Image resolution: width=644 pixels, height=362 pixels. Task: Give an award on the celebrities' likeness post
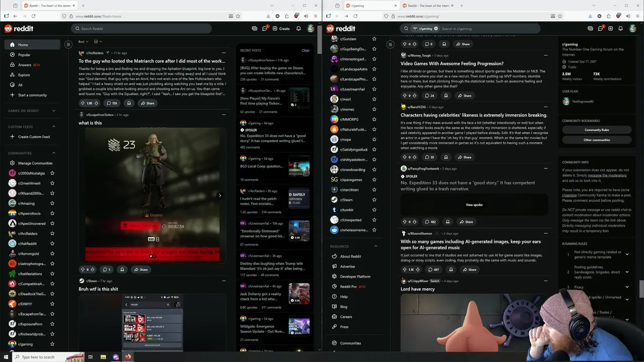pos(446,157)
